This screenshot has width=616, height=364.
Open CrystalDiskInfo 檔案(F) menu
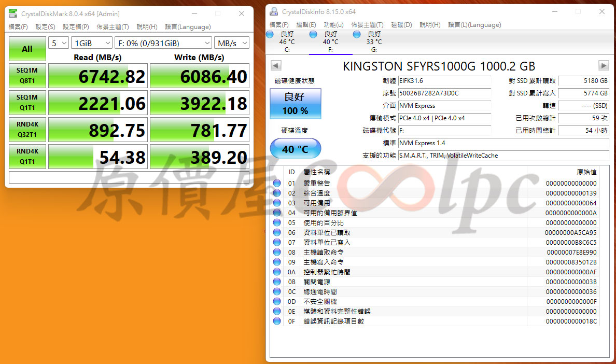click(279, 25)
